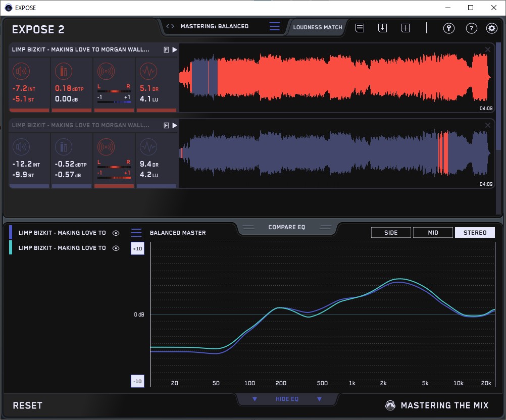The image size is (506, 420).
Task: Click the loudness speaker icon of first track
Action: [22, 72]
